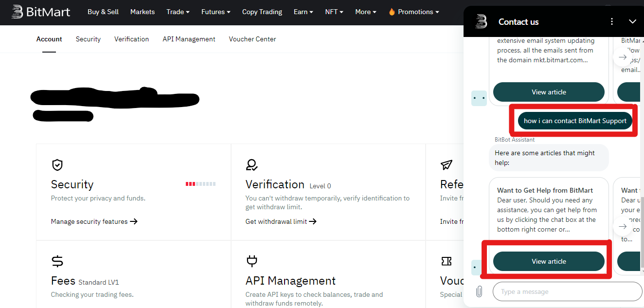
Task: Expand the Earn dropdown menu
Action: 304,12
